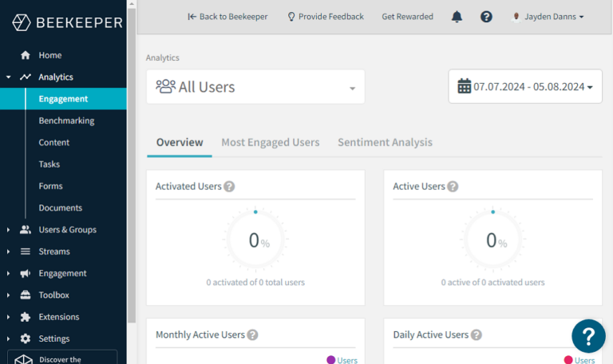Click Back to Beekeeper link
Screen dimensions: 613x364
tap(227, 17)
